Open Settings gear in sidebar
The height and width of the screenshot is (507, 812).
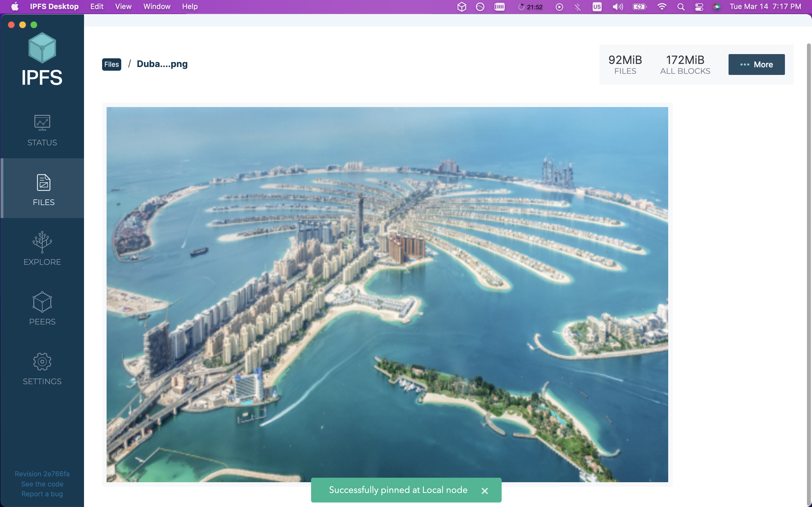(42, 361)
